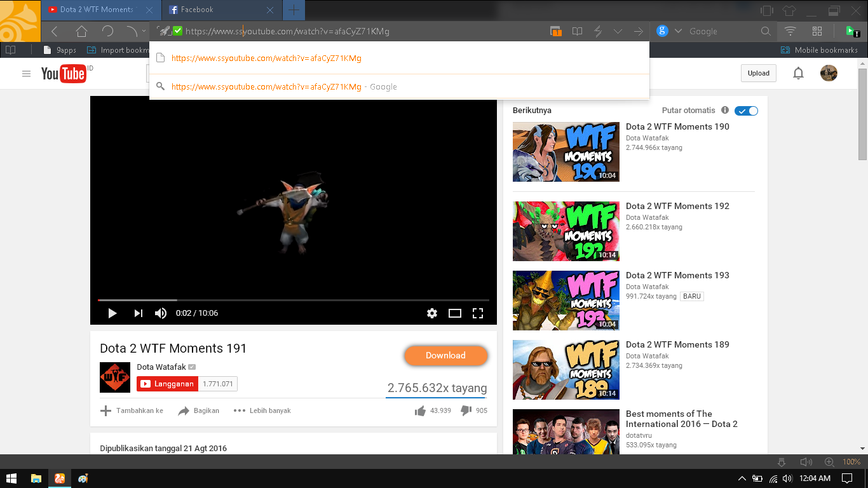Open the orange video popup counter icon

click(556, 31)
